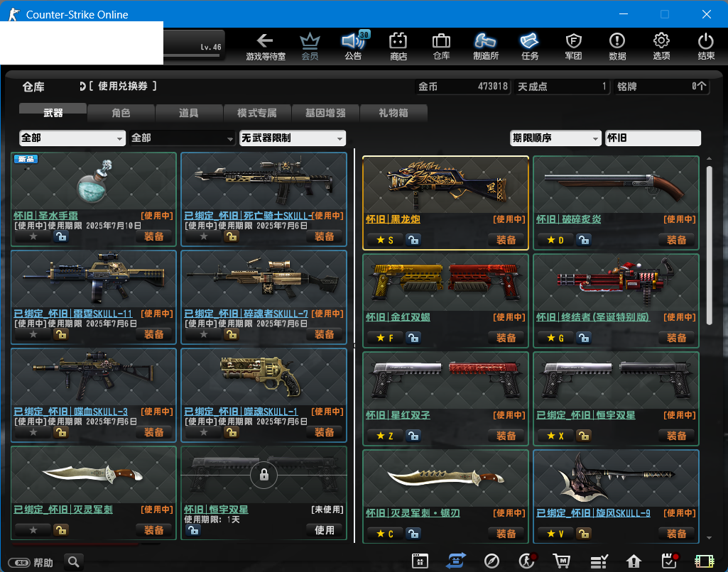The width and height of the screenshot is (728, 572).
Task: Open the gift calendar icon in bottom bar
Action: click(x=420, y=561)
